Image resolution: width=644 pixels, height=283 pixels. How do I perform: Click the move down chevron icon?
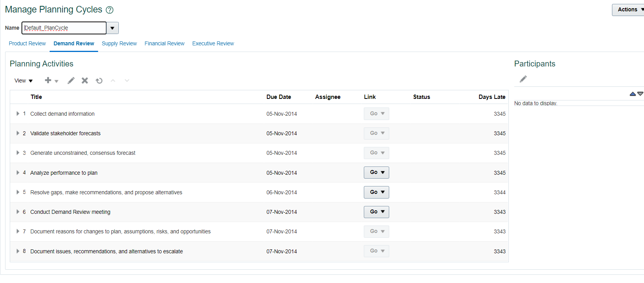pyautogui.click(x=127, y=81)
